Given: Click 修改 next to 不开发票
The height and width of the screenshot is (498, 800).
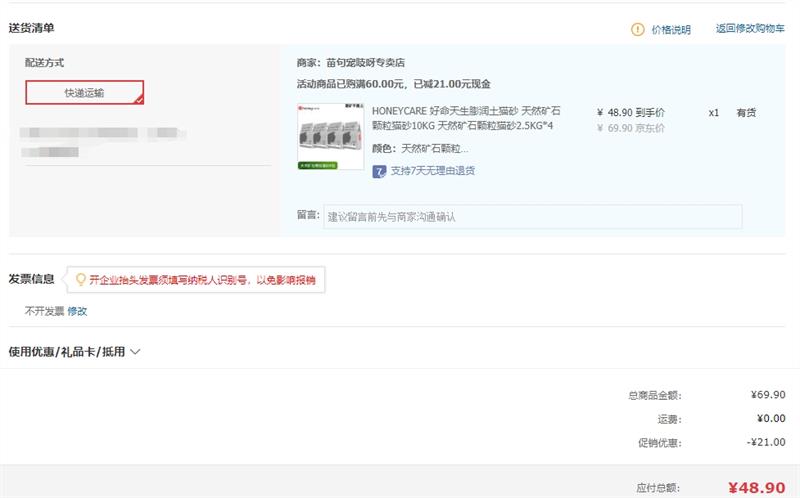Looking at the screenshot, I should (x=77, y=311).
